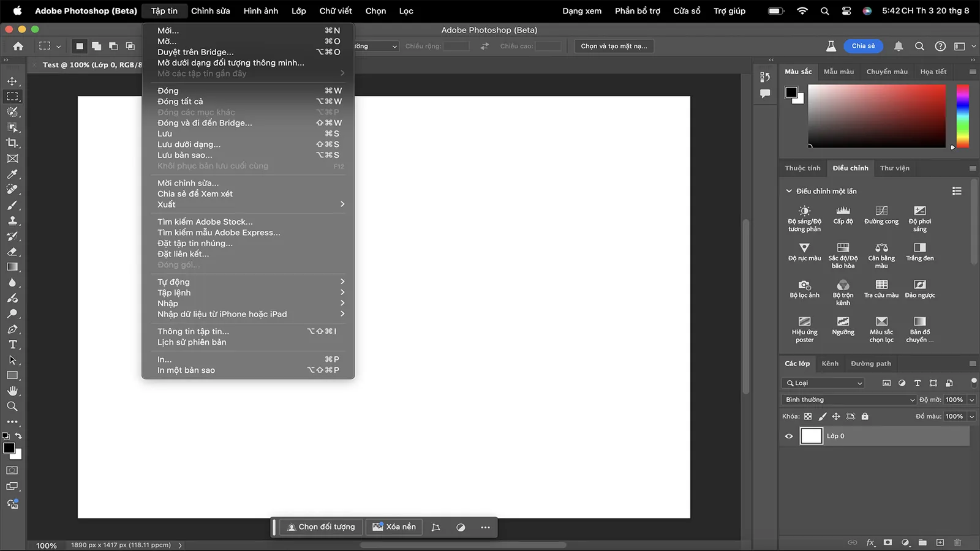Add a Đường cong adjustment

881,215
